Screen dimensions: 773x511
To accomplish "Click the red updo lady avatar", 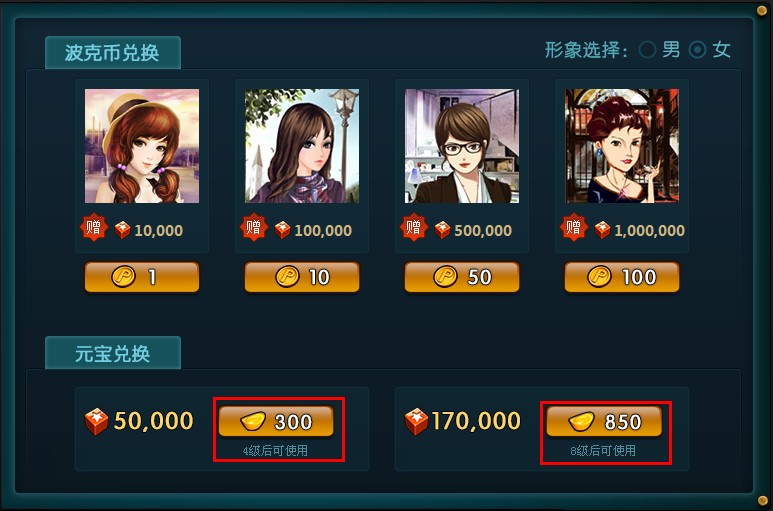I will 622,146.
